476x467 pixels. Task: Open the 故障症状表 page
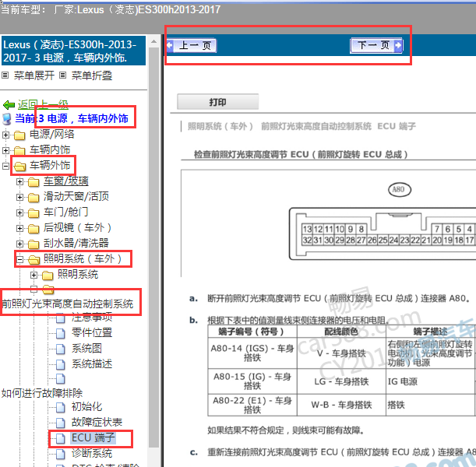pos(97,422)
